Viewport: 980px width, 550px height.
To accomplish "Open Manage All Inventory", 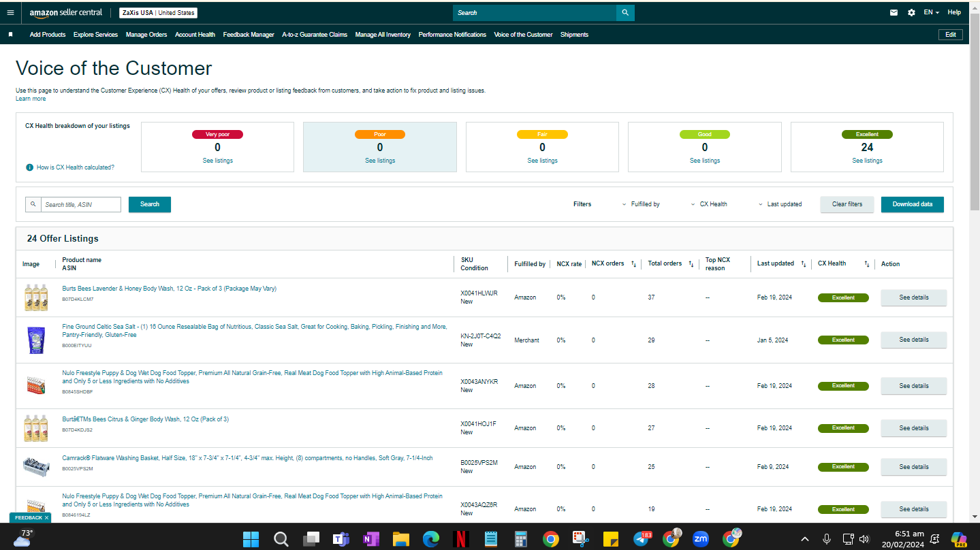I will pos(383,35).
